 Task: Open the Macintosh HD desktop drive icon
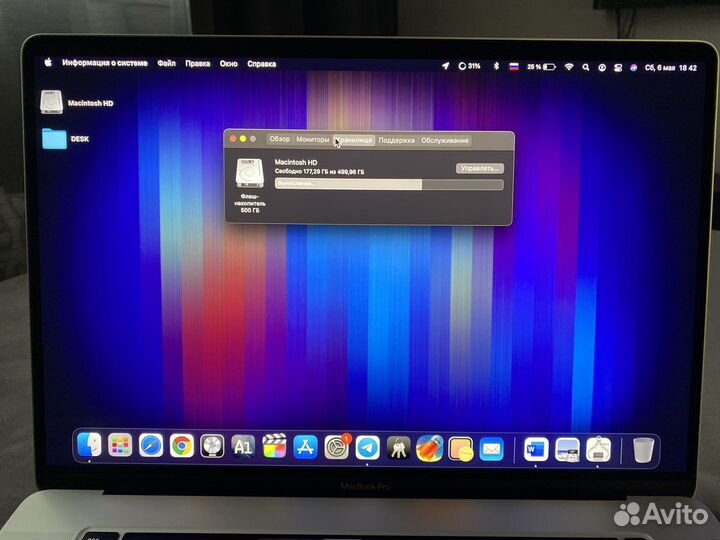51,102
